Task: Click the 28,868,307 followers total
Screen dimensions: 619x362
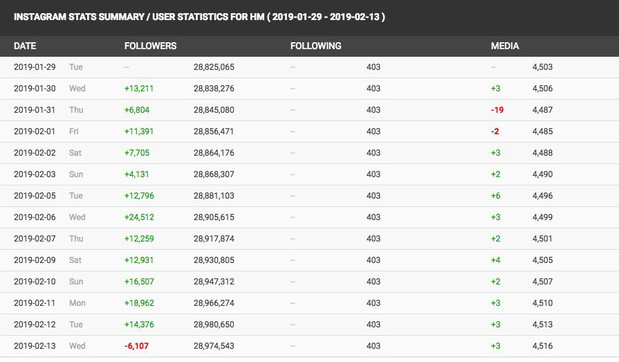Action: [x=214, y=174]
